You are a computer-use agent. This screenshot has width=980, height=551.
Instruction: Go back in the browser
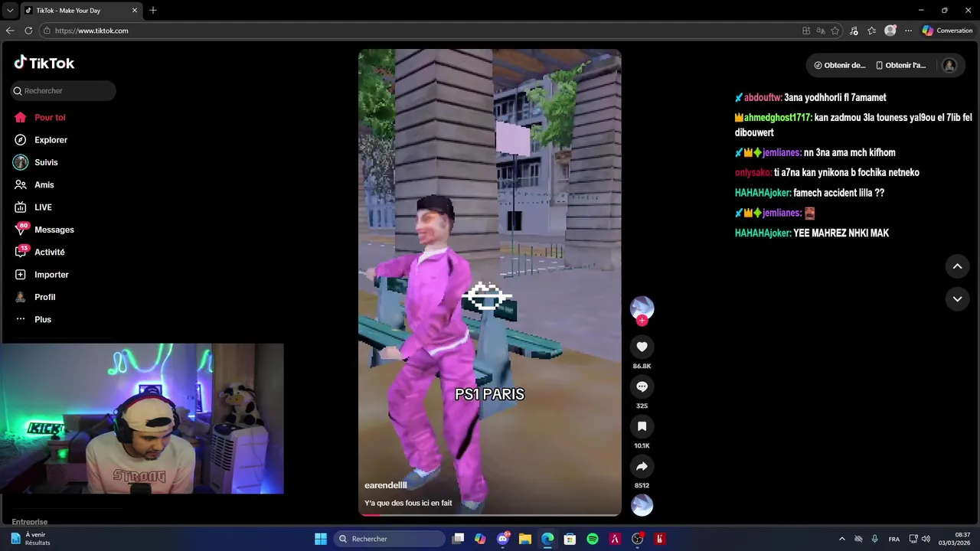coord(10,31)
